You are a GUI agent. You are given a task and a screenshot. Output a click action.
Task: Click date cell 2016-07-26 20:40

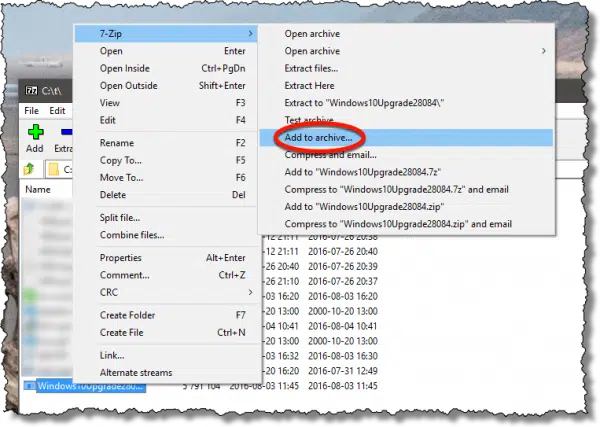[343, 252]
